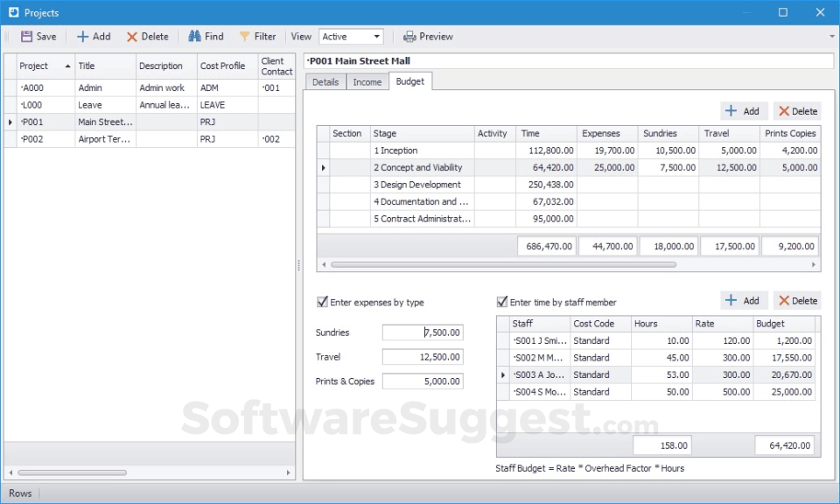Viewport: 840px width, 504px height.
Task: Switch to the Income tab
Action: coord(367,81)
